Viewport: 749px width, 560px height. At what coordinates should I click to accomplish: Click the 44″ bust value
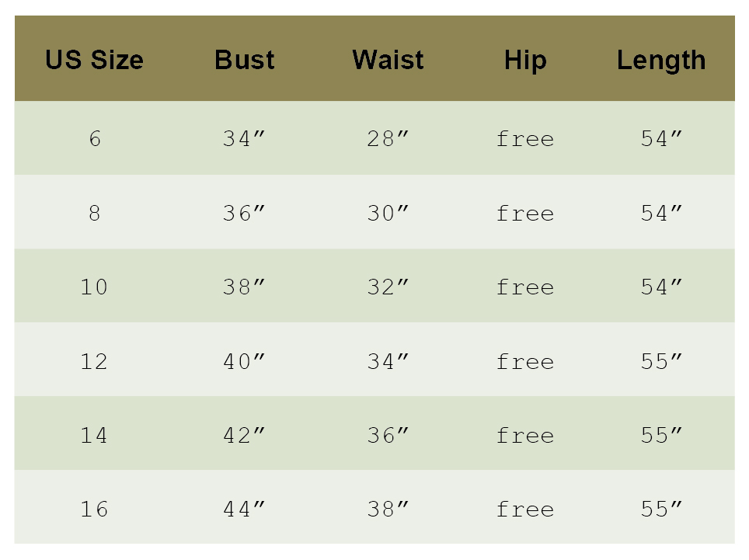tap(244, 510)
